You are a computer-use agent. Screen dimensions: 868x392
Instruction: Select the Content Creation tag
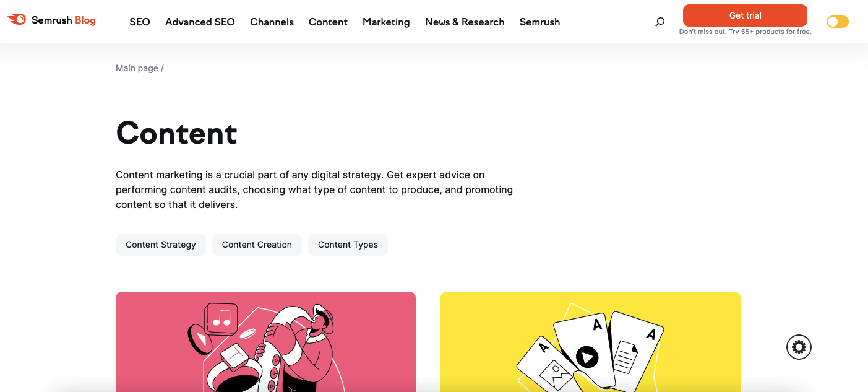(x=257, y=245)
